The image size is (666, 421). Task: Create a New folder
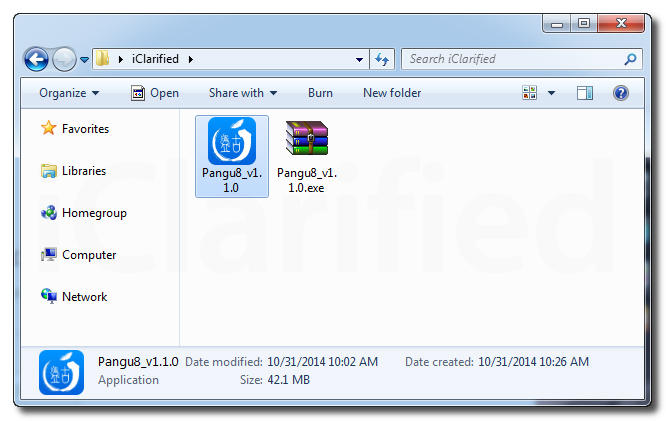[x=392, y=93]
